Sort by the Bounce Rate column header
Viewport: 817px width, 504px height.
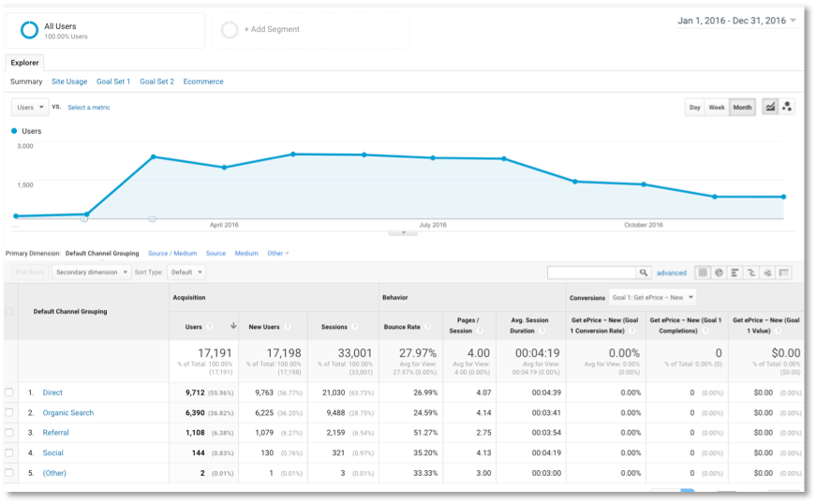click(x=402, y=327)
